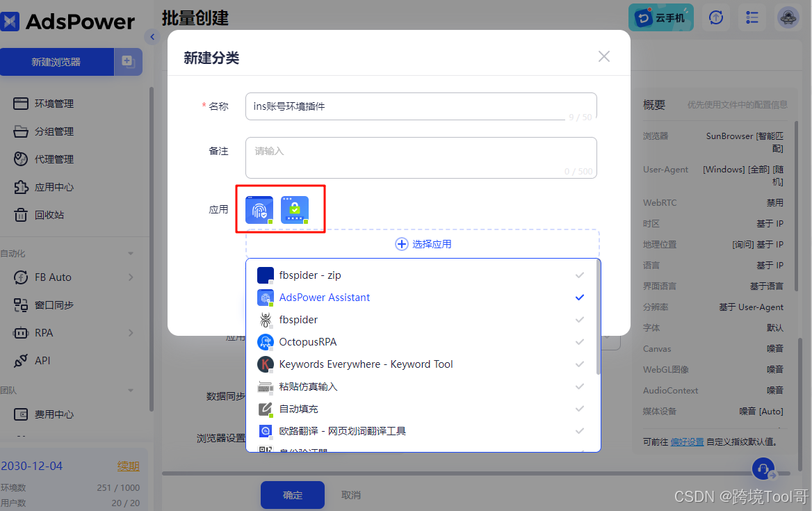Click 选择应用 to add apps
Image resolution: width=812 pixels, height=511 pixels.
click(423, 244)
